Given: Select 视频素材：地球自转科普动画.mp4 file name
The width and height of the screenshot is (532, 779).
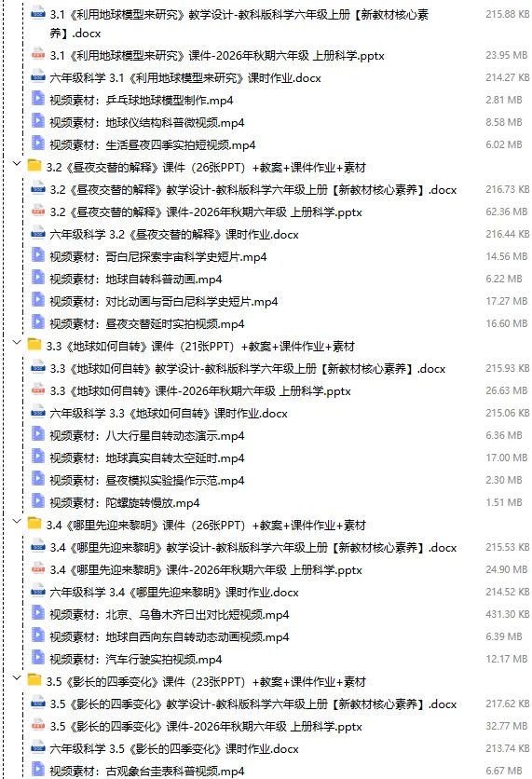Looking at the screenshot, I should pyautogui.click(x=136, y=280).
